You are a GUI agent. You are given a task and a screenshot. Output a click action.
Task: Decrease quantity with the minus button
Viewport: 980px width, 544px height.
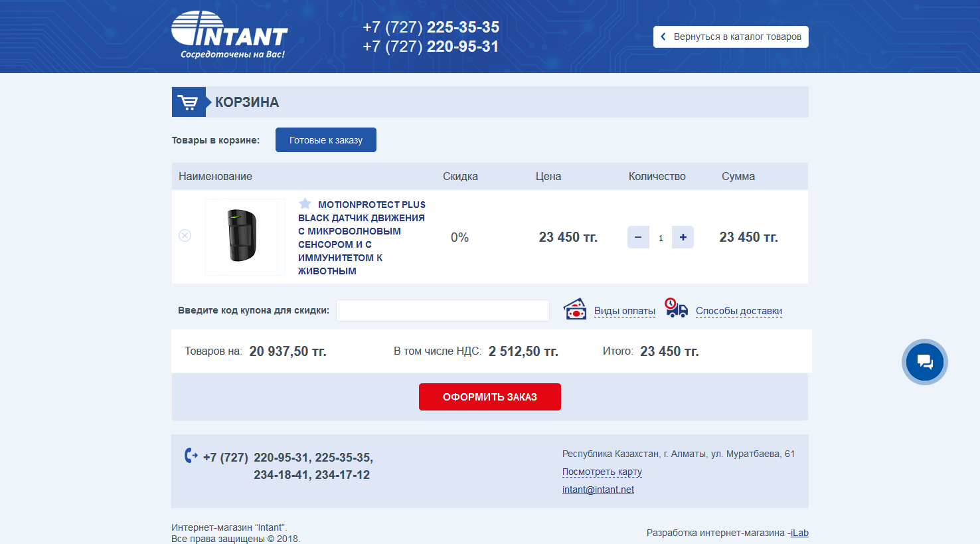(638, 237)
